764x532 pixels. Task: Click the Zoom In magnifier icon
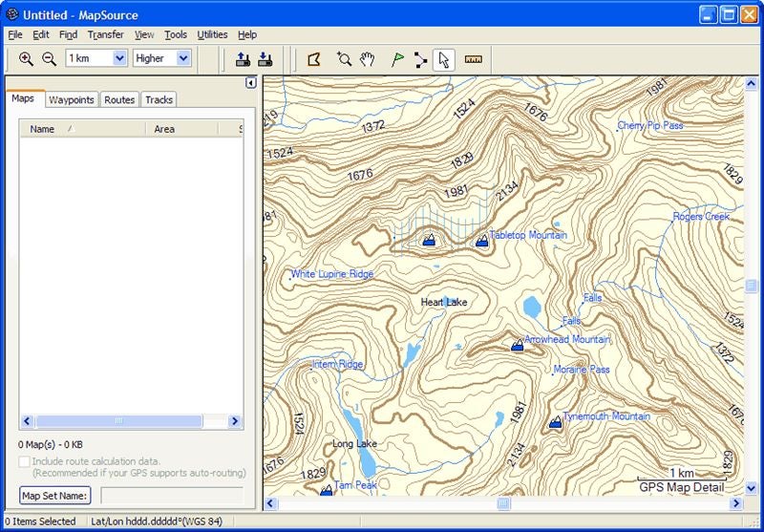coord(27,59)
